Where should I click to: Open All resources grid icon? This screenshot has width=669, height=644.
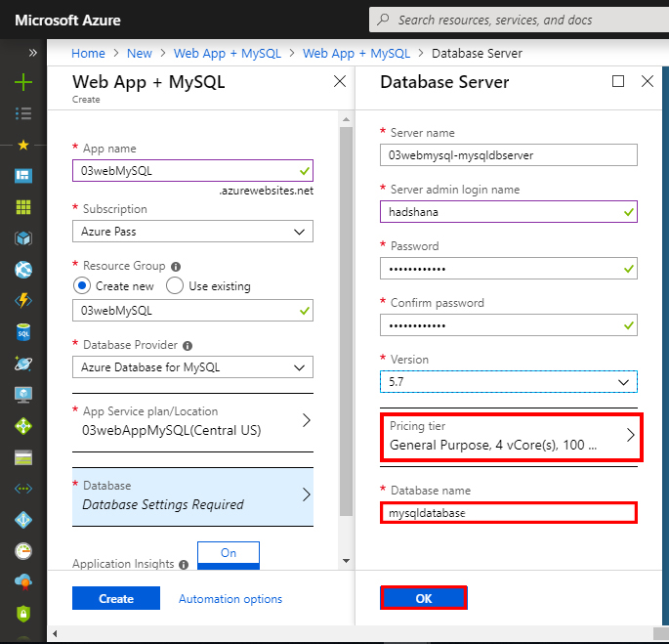[23, 207]
